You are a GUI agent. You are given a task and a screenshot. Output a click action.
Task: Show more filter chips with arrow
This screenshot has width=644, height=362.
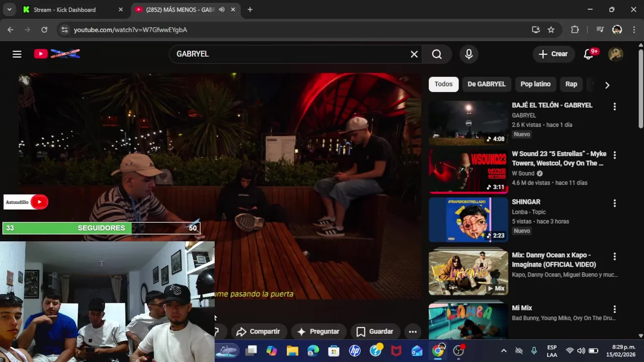click(607, 85)
